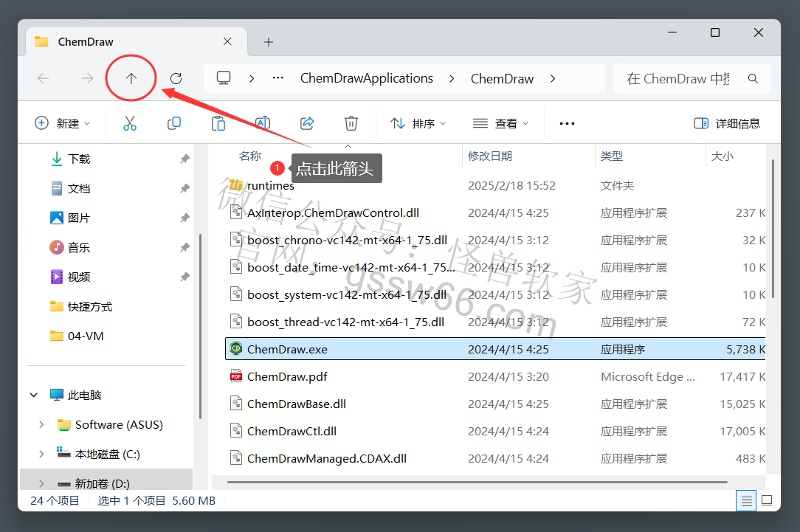Open Videos in the sidebar
The image size is (800, 532).
pyautogui.click(x=70, y=277)
